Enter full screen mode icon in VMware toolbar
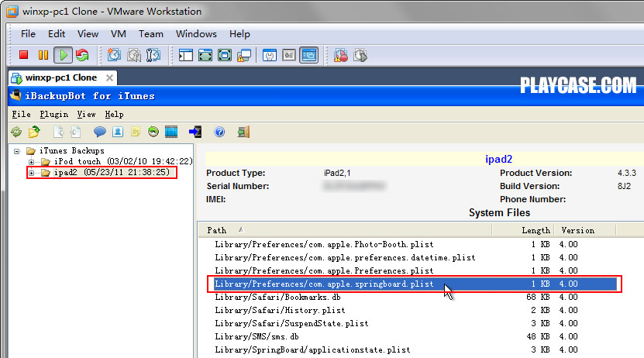 click(x=225, y=55)
